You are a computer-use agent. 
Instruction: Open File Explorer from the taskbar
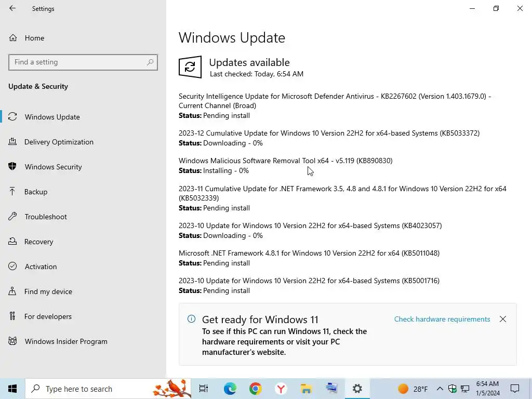306,389
